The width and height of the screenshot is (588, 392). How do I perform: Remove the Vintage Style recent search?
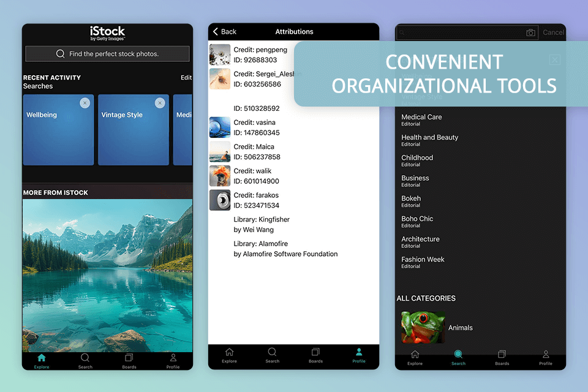(x=160, y=103)
